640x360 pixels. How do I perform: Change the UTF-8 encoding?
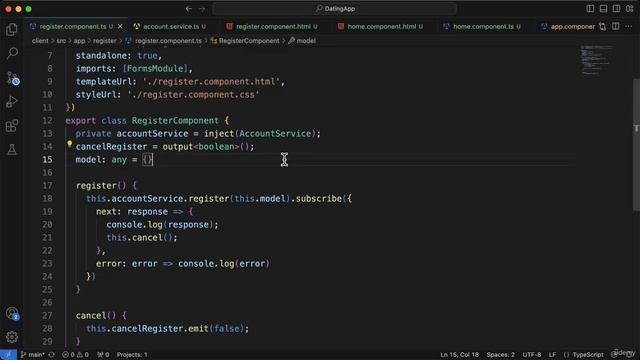tap(532, 355)
